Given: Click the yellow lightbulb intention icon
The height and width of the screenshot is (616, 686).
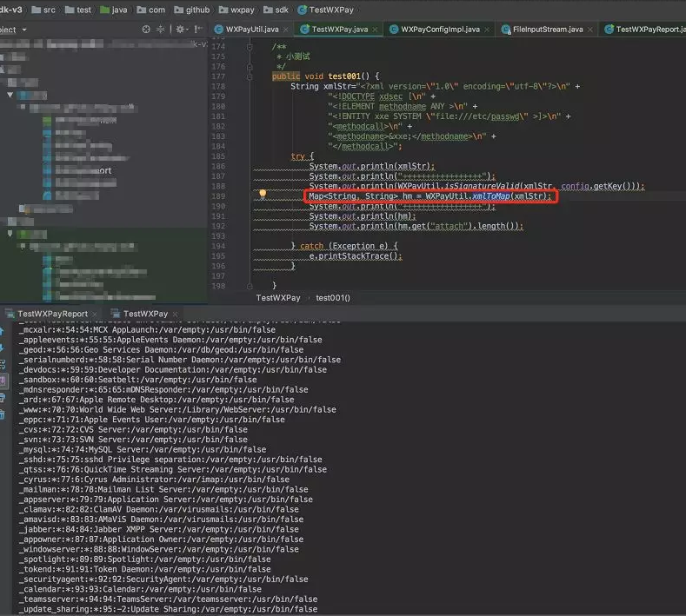Looking at the screenshot, I should (x=261, y=195).
